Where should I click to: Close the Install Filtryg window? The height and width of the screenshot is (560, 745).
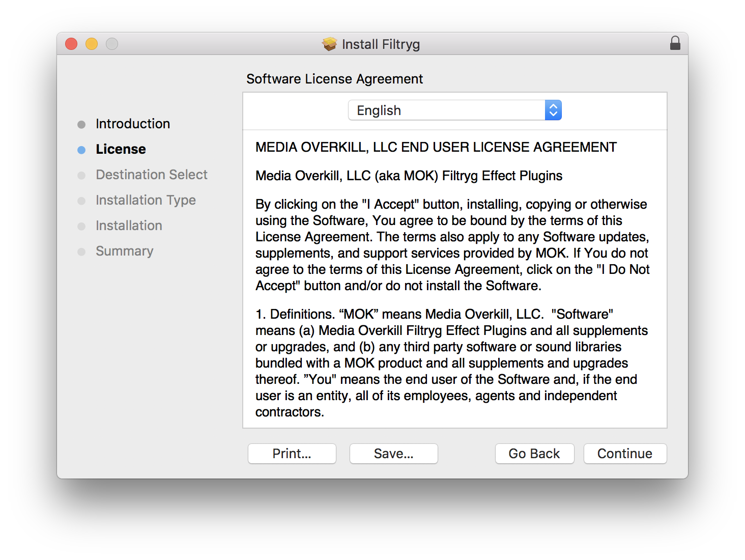tap(71, 44)
